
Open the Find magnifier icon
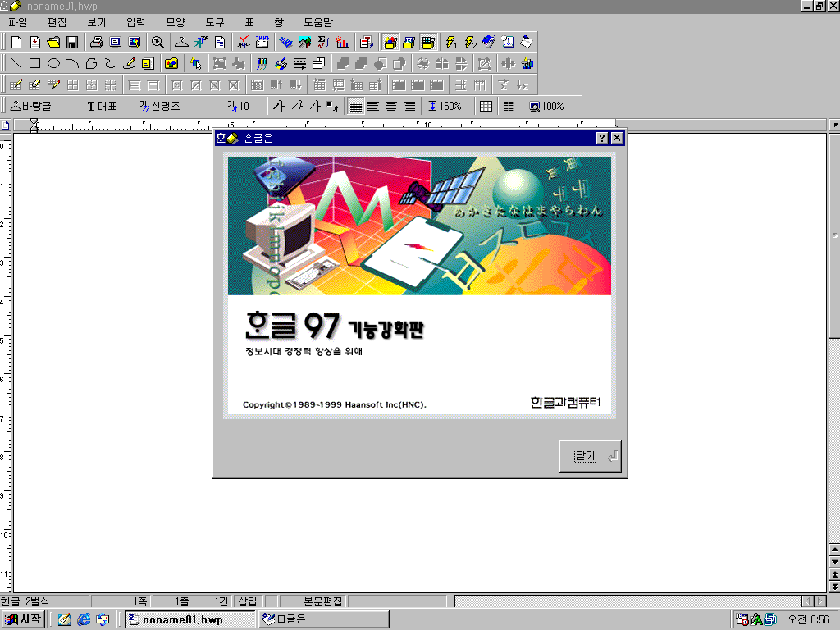coord(157,43)
